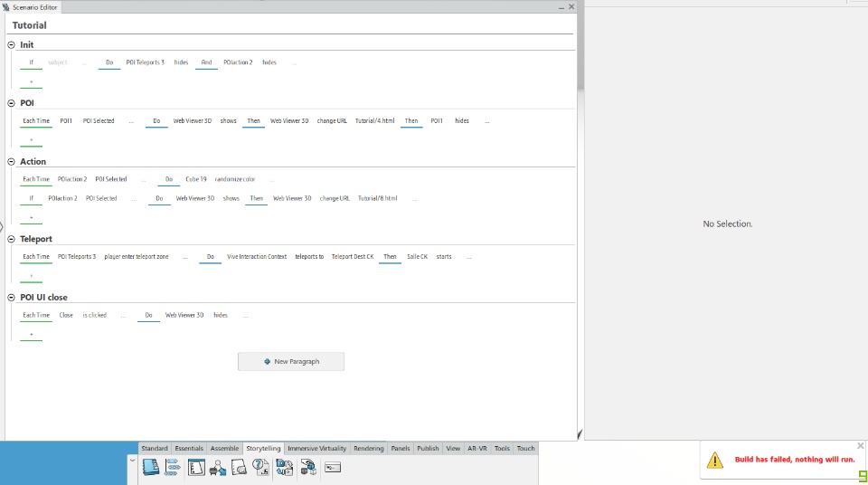The height and width of the screenshot is (485, 868).
Task: Select 'Salle CK' in the Teleport sentence
Action: [418, 257]
